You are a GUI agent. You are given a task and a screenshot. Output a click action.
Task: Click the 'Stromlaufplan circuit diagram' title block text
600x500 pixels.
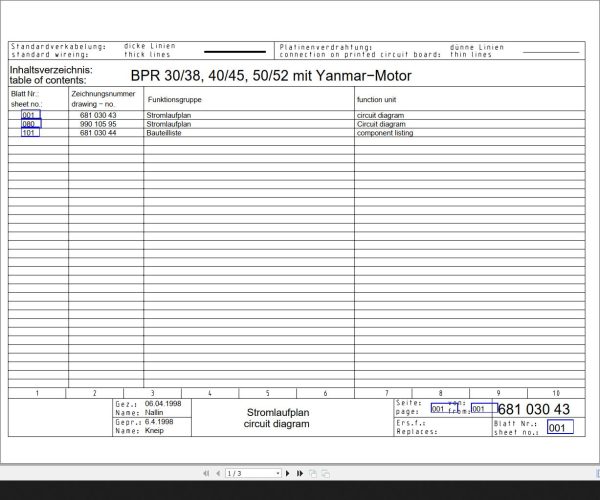coord(277,418)
